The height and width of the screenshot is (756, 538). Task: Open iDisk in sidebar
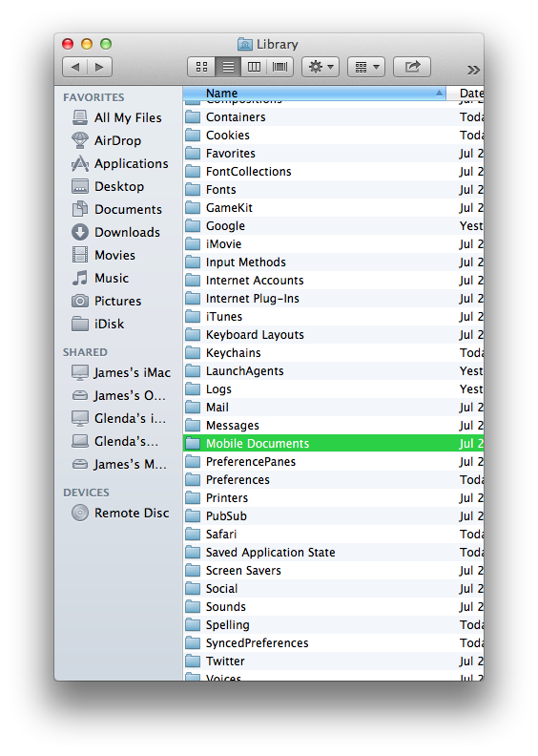coord(97,324)
